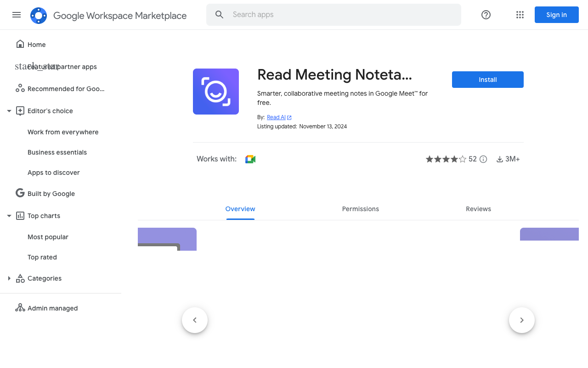Select Most popular
This screenshot has width=588, height=368.
[x=48, y=237]
